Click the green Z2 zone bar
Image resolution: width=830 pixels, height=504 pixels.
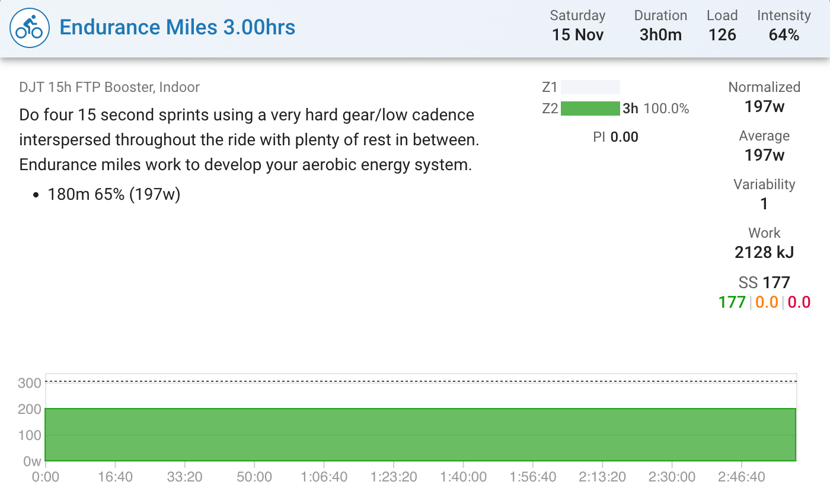tap(590, 109)
